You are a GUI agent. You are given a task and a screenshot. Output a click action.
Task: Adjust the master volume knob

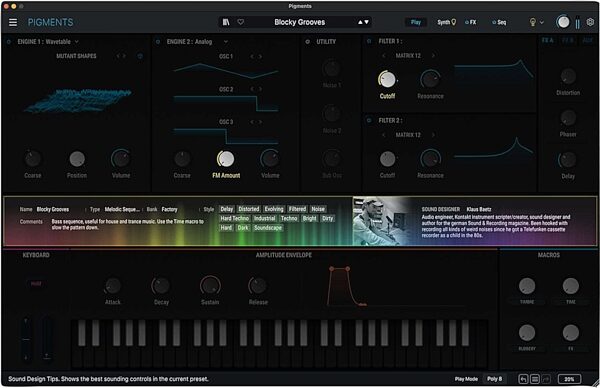pyautogui.click(x=563, y=22)
